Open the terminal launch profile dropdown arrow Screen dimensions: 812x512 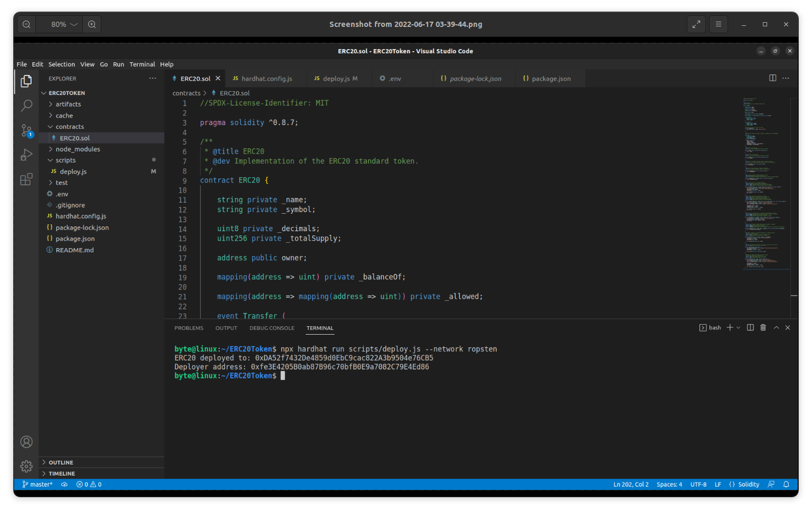coord(738,328)
